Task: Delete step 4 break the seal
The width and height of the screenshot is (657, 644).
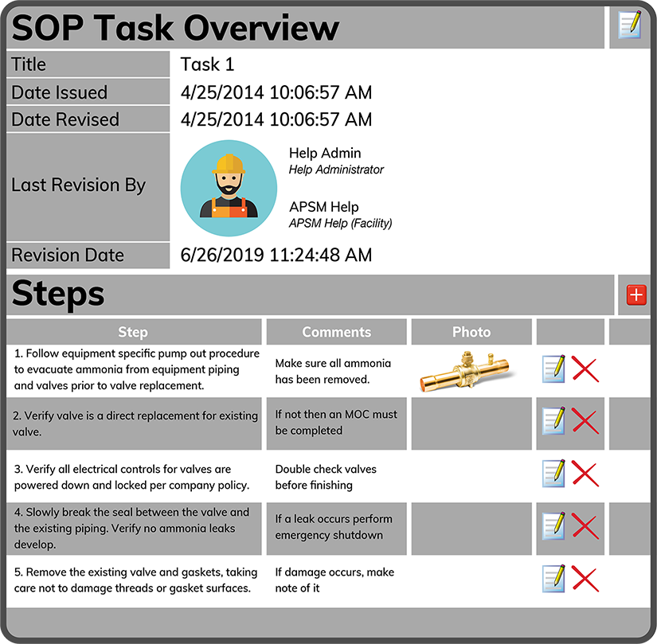Action: click(x=585, y=526)
